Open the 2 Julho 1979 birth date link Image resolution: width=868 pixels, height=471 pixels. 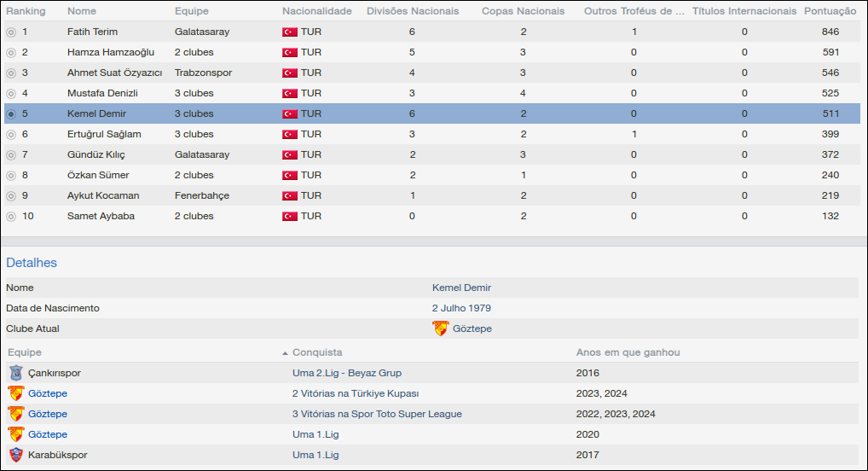(461, 308)
